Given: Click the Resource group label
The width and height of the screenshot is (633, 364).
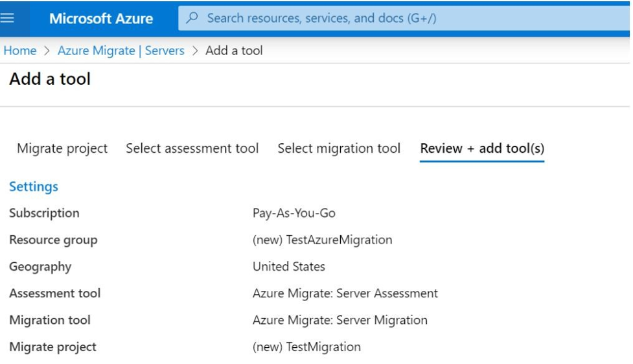Looking at the screenshot, I should point(53,240).
